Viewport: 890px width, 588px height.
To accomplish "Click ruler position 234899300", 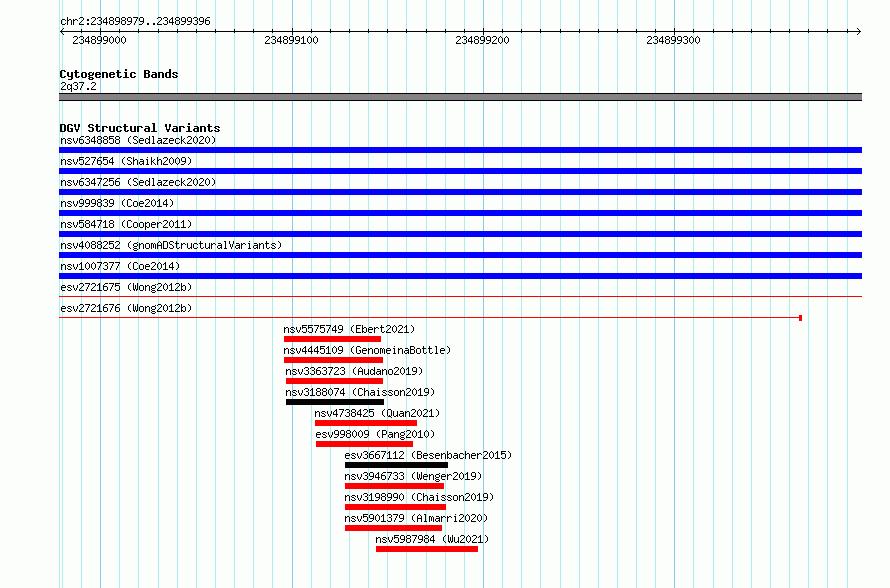I will [673, 40].
